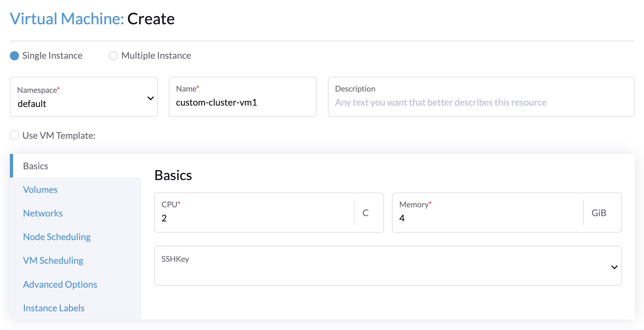The image size is (644, 330).
Task: Click into the Description text field
Action: tap(481, 102)
